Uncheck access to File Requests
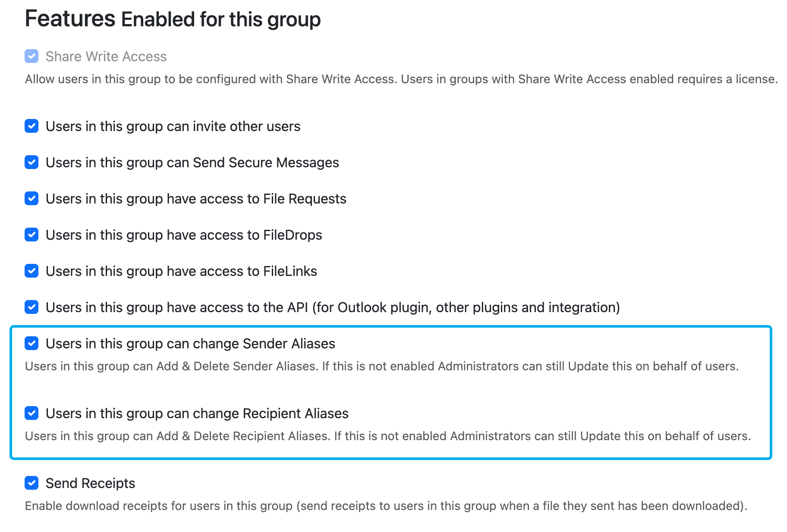787x532 pixels. tap(31, 199)
